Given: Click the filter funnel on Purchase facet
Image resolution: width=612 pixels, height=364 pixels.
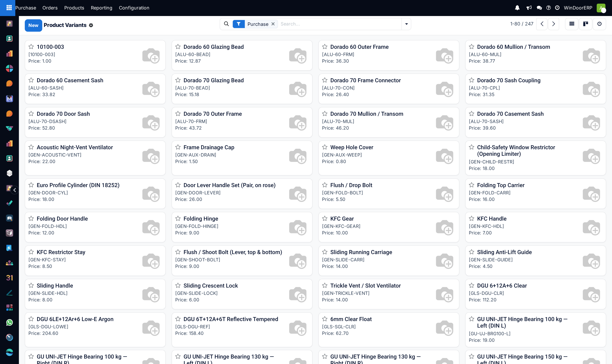Looking at the screenshot, I should 239,24.
